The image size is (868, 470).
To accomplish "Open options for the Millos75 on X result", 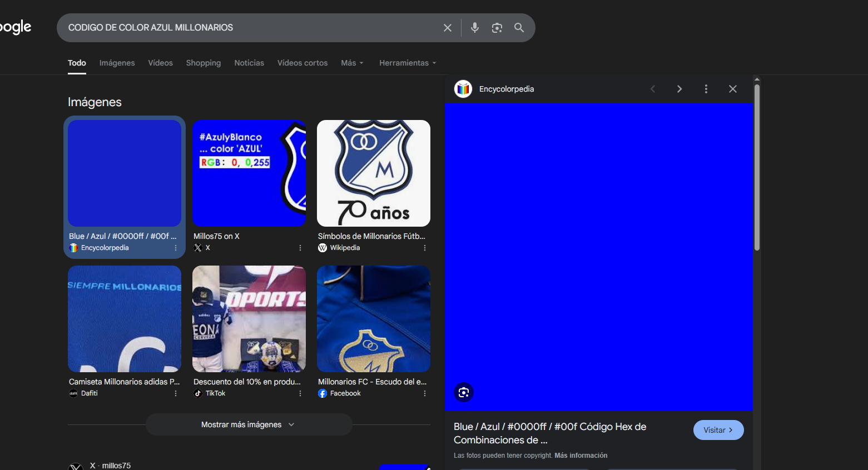I will [x=300, y=248].
